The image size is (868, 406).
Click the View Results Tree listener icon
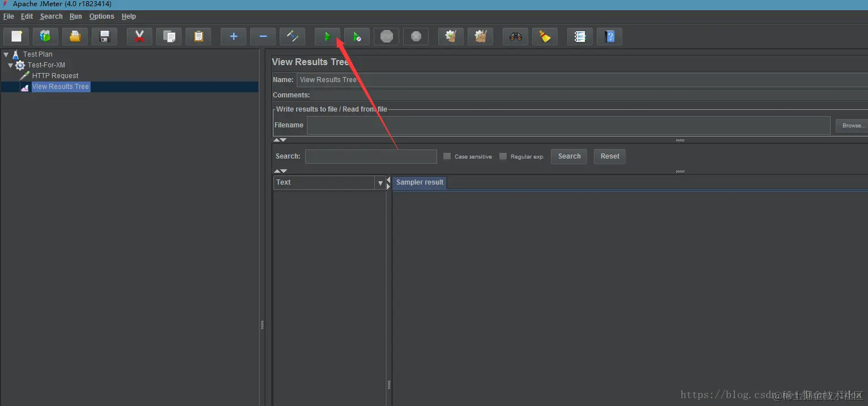(24, 87)
